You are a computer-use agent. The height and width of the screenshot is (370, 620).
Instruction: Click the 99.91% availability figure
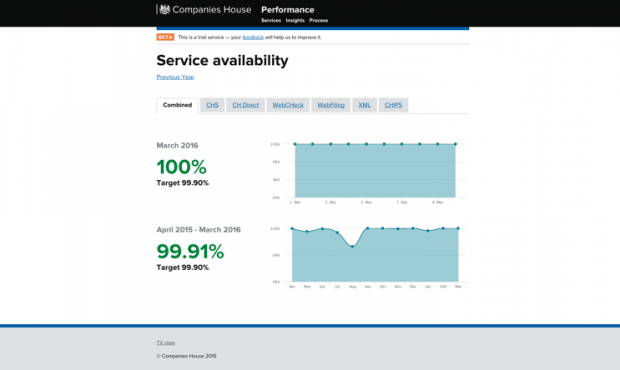point(190,251)
